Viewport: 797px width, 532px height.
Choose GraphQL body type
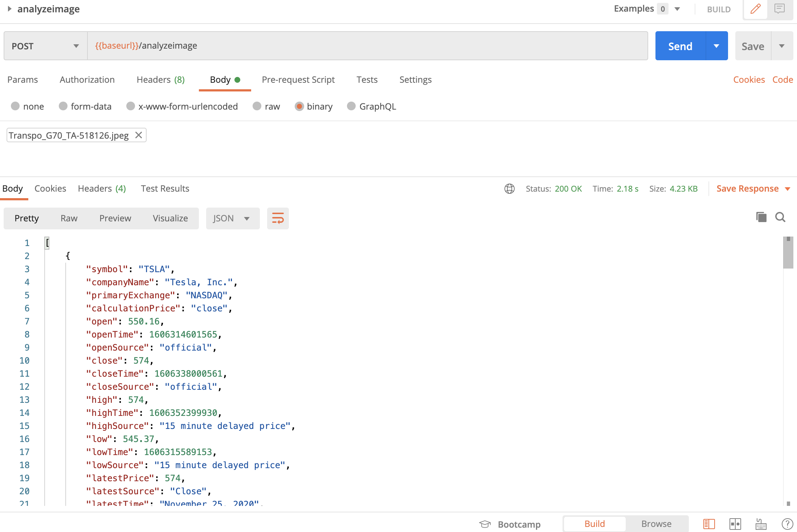click(351, 106)
